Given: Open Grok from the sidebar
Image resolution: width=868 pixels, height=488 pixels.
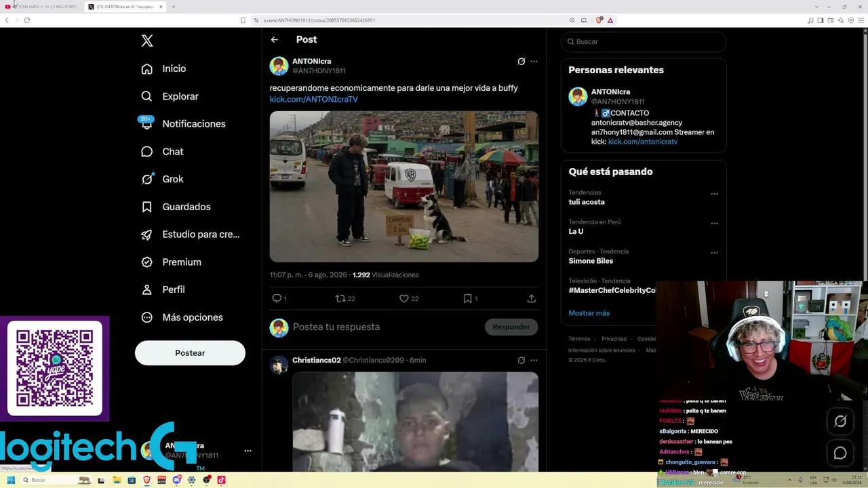Looking at the screenshot, I should tap(162, 179).
